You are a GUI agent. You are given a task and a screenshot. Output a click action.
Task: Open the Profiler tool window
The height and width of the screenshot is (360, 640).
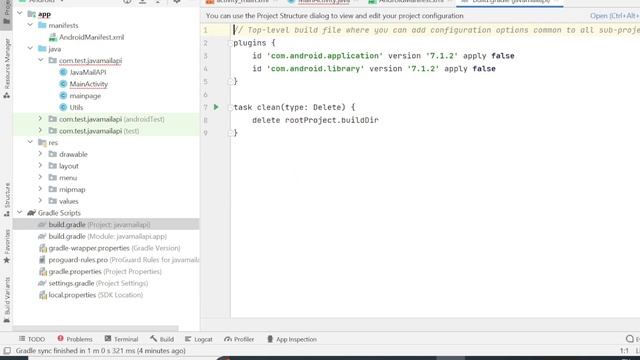click(x=239, y=339)
